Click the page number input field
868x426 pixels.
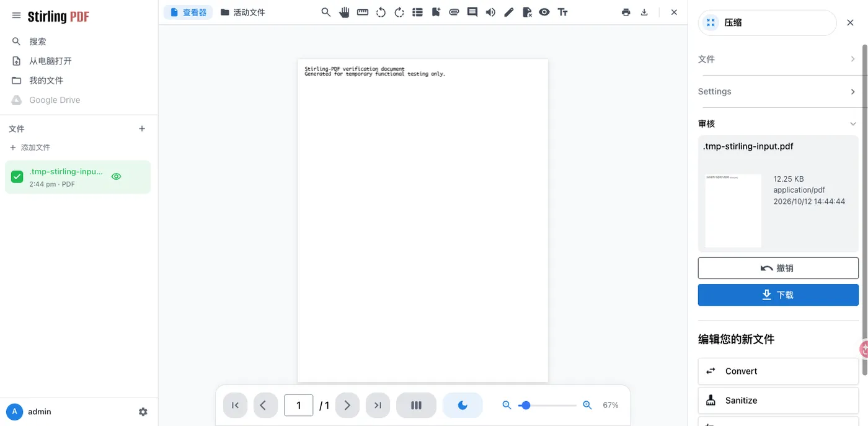coord(298,406)
